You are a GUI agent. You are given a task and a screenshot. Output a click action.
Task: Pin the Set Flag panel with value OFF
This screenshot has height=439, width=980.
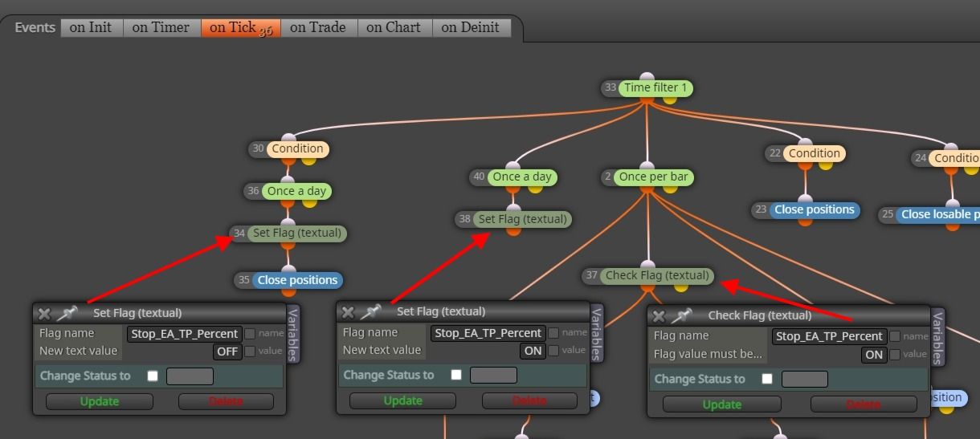click(66, 313)
